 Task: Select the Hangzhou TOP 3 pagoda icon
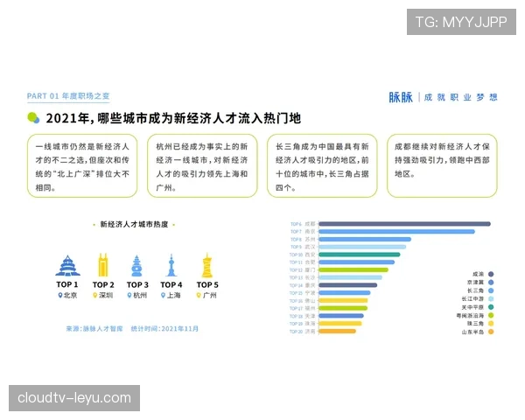click(137, 266)
